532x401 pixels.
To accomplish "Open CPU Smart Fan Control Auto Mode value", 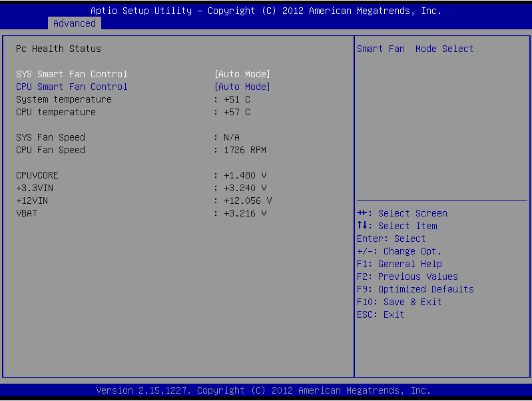I will click(x=242, y=87).
